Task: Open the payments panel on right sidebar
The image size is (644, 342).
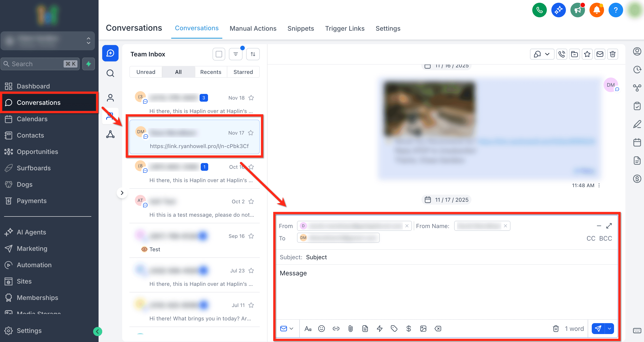Action: click(637, 179)
